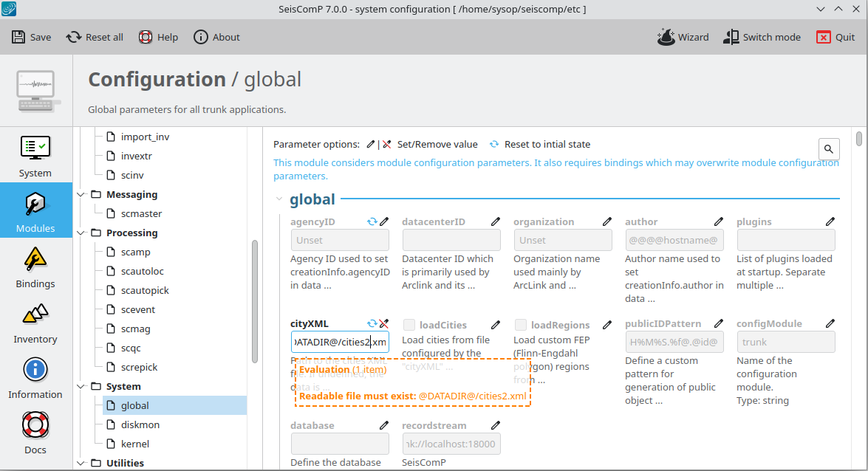Collapse the Messaging tree group
Screen dimensions: 868x471
click(81, 194)
